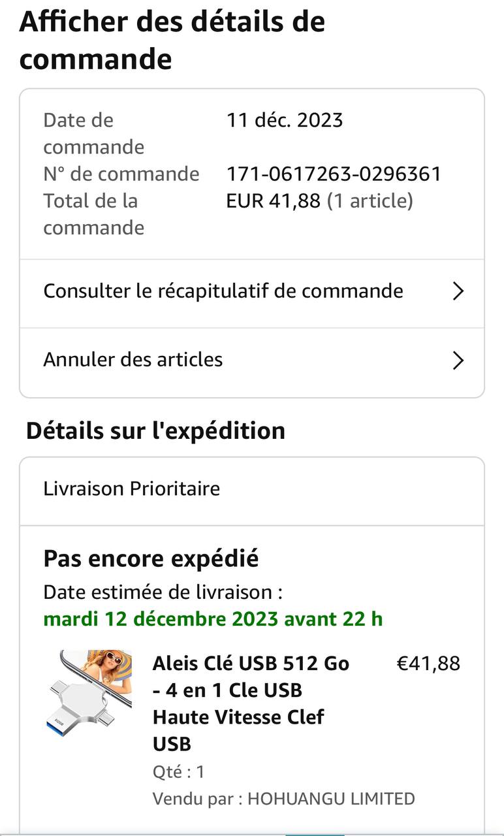Click the Pas encore expédié status
Screen dimensions: 504x836
click(x=151, y=559)
